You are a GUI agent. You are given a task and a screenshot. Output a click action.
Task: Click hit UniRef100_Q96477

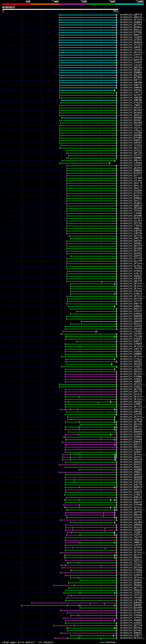pyautogui.click(x=131, y=35)
